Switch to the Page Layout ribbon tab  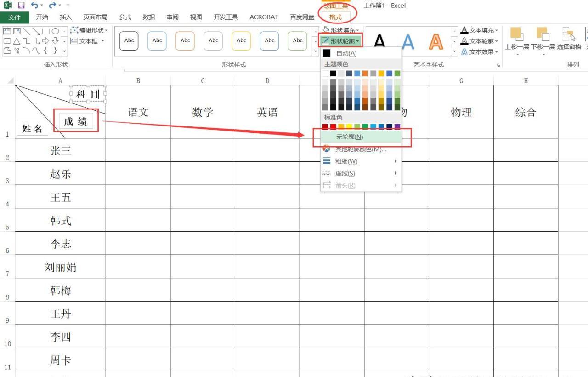point(96,17)
